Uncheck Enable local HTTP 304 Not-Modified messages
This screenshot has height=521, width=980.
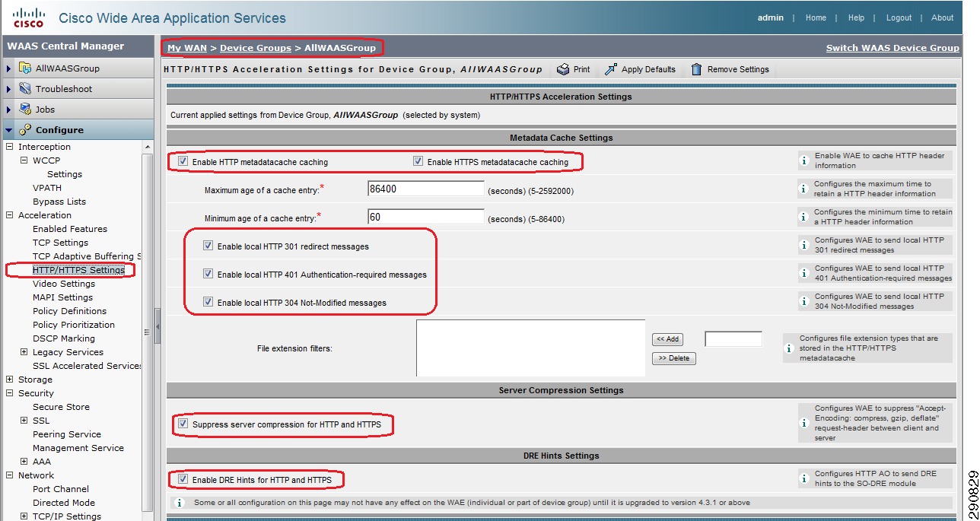coord(208,302)
